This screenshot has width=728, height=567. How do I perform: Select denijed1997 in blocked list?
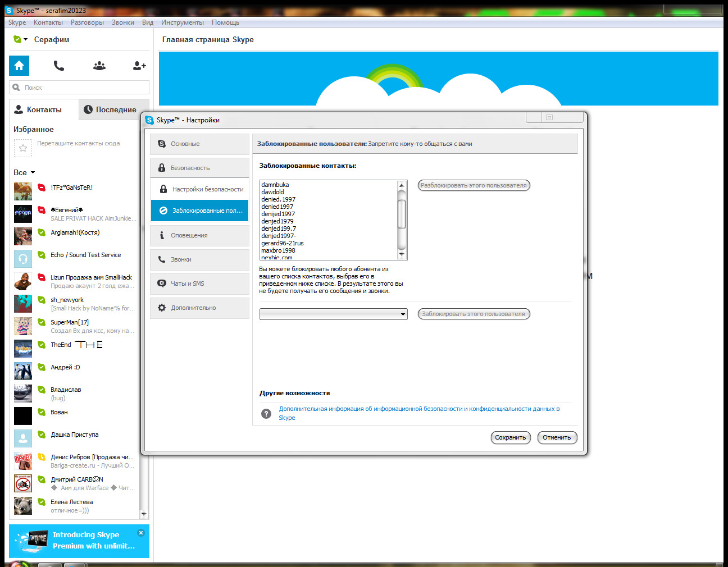278,214
